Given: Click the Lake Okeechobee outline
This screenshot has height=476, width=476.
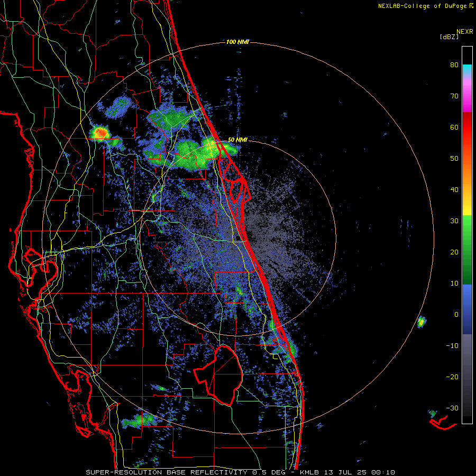Looking at the screenshot, I should coord(218,375).
